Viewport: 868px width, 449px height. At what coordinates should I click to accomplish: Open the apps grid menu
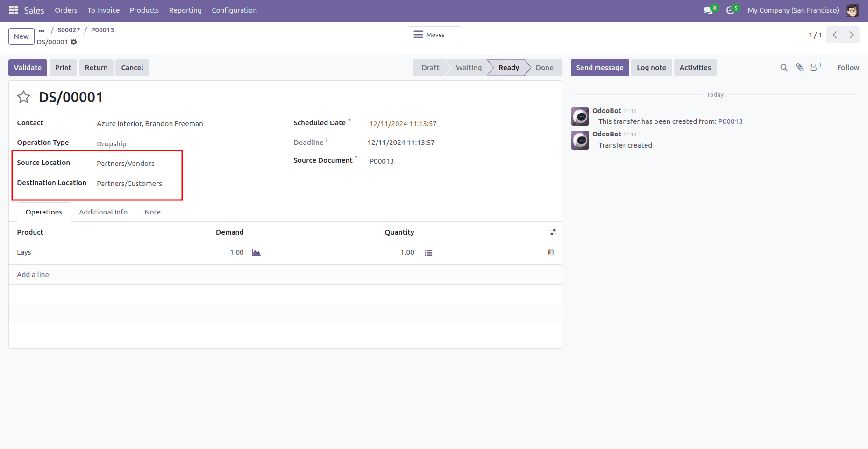coord(13,10)
